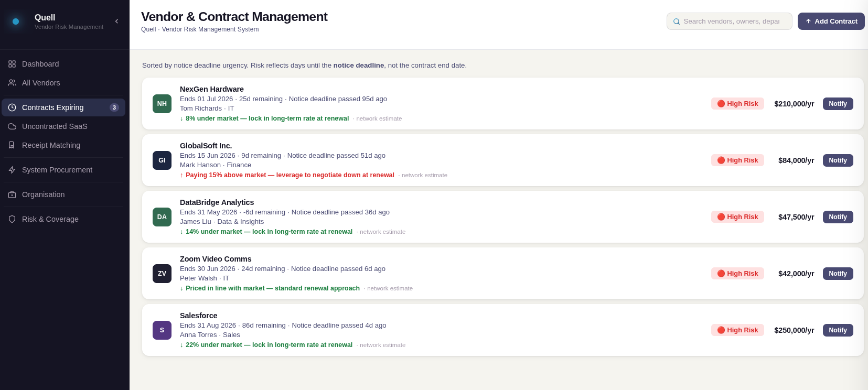Screen dimensions: 868x390
Task: Click the upload arrow icon in Add Contract
Action: tap(808, 21)
